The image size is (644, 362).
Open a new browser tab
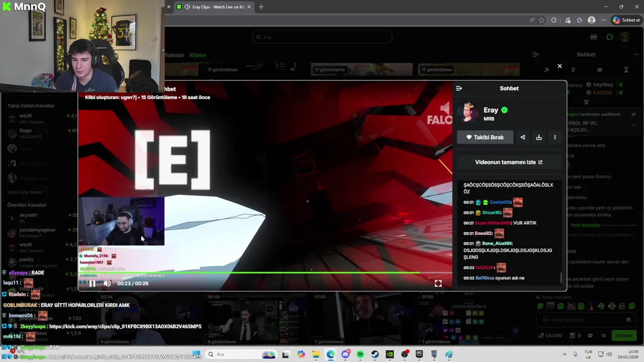coord(261,7)
